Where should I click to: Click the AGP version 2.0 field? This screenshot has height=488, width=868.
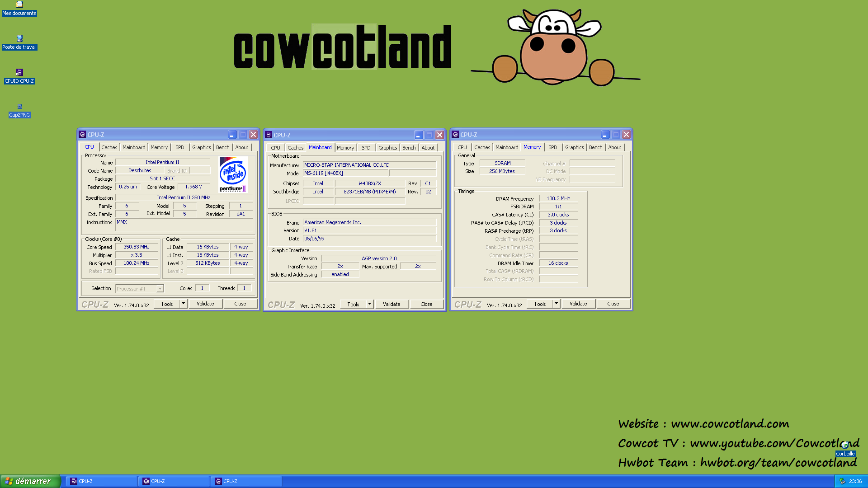(379, 258)
